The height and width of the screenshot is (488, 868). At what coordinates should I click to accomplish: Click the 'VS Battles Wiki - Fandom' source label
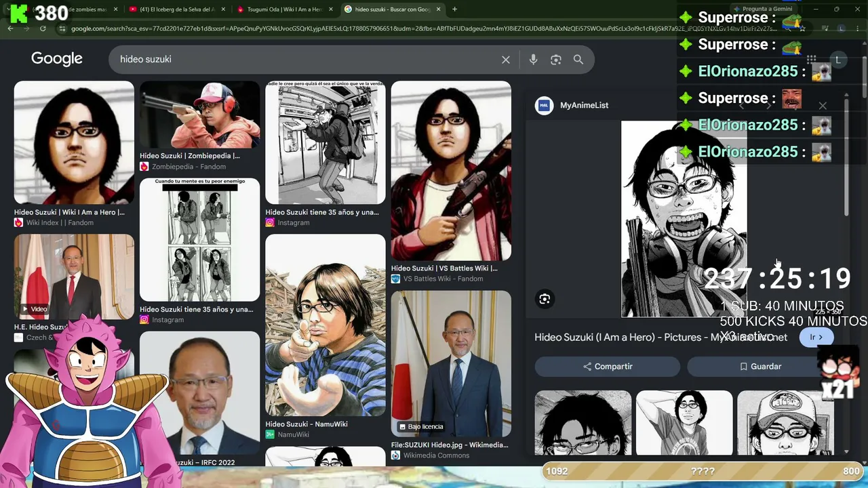point(443,279)
